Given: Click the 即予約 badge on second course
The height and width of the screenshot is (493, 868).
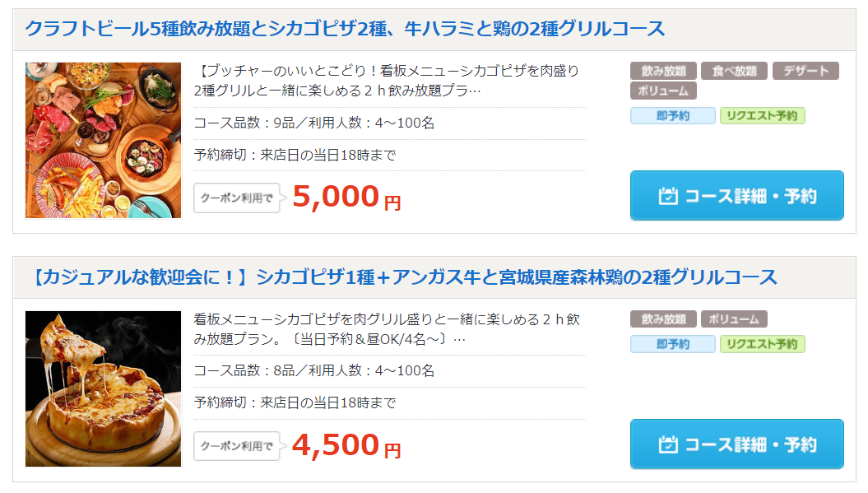Looking at the screenshot, I should 672,344.
